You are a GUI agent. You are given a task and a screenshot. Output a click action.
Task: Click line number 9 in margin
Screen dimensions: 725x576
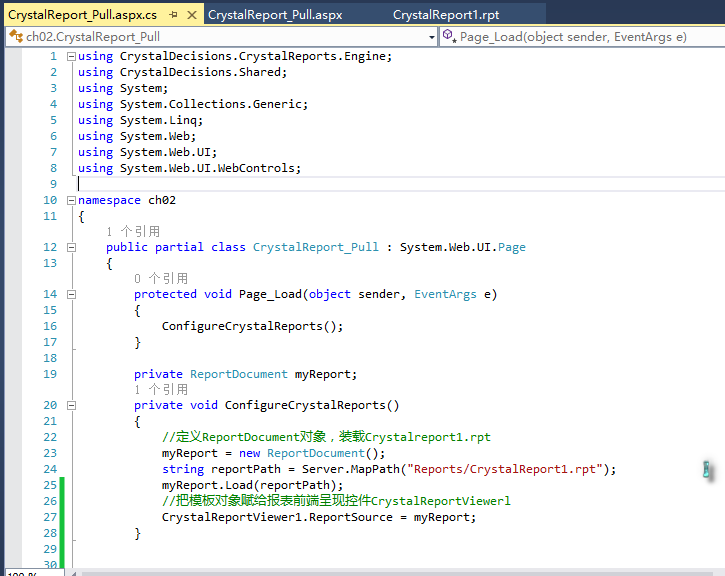(53, 184)
